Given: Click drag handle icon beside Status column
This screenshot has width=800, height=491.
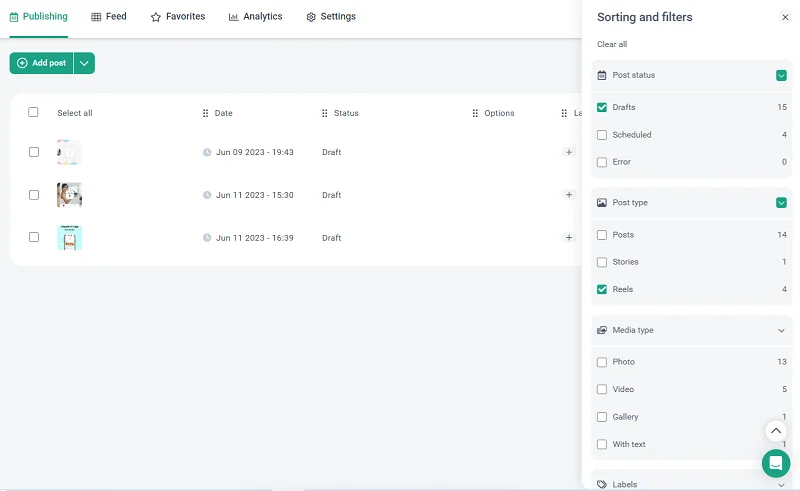Looking at the screenshot, I should pyautogui.click(x=325, y=114).
